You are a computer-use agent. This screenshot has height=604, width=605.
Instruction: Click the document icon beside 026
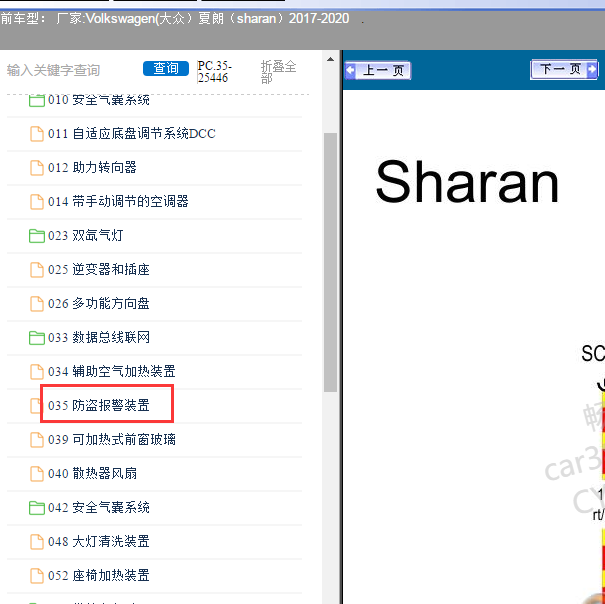pyautogui.click(x=37, y=304)
